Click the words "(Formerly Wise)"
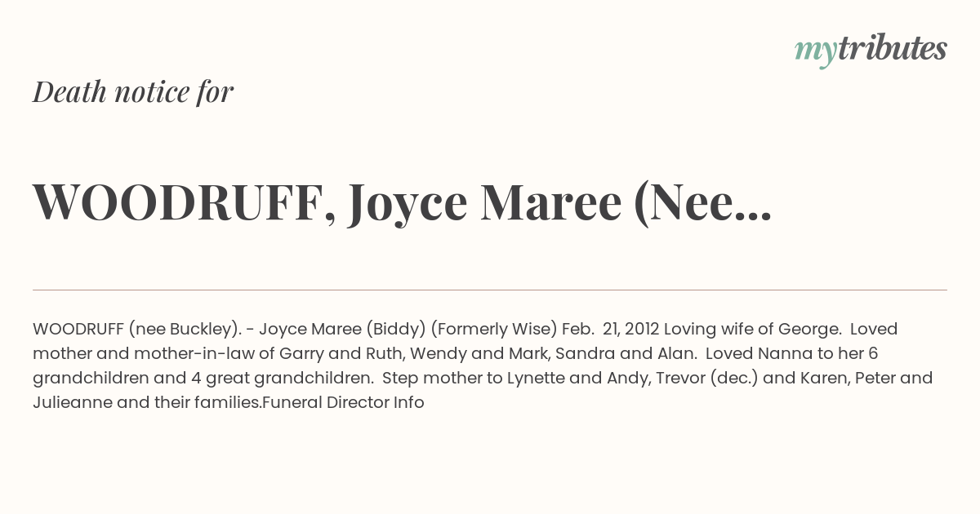 [494, 330]
